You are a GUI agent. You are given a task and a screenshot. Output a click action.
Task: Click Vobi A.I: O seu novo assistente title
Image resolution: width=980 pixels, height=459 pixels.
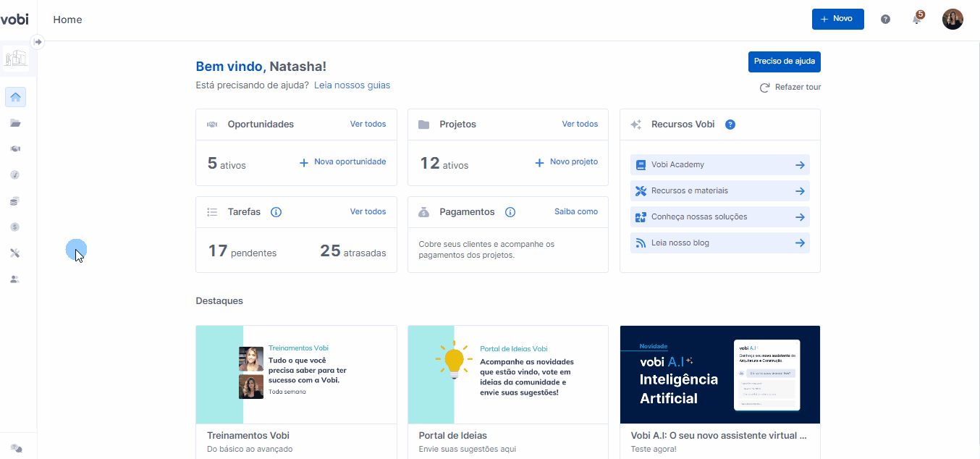click(x=719, y=436)
